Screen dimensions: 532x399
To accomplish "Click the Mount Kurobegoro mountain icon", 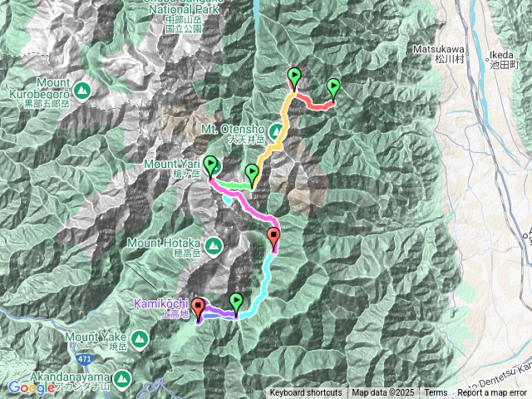I will point(81,91).
